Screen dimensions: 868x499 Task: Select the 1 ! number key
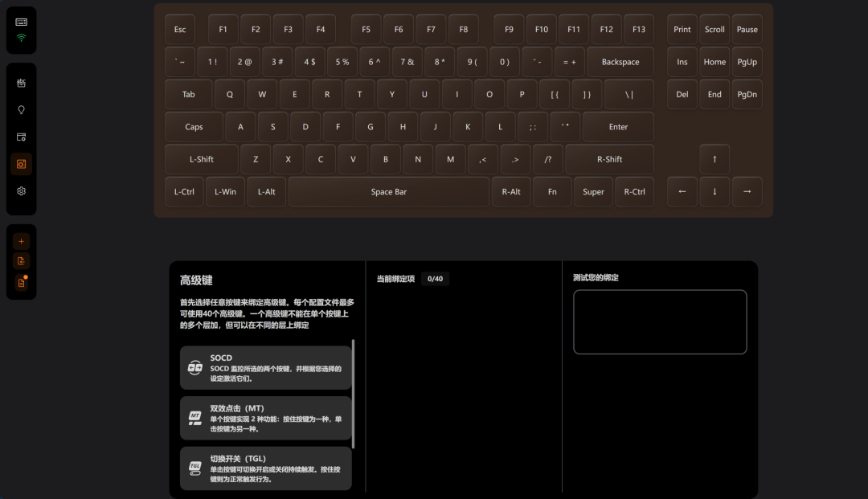[x=212, y=62]
